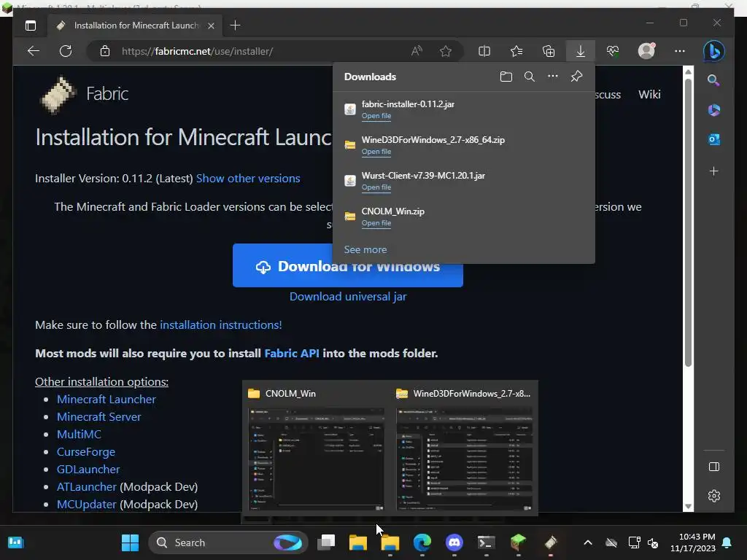Open Terminal taskbar icon
Image resolution: width=747 pixels, height=560 pixels.
click(x=486, y=542)
